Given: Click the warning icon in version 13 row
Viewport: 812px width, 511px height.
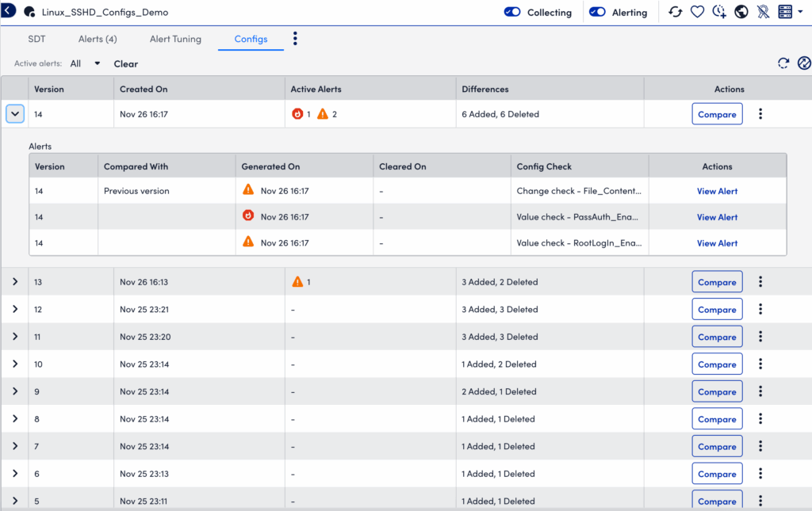Looking at the screenshot, I should [297, 281].
